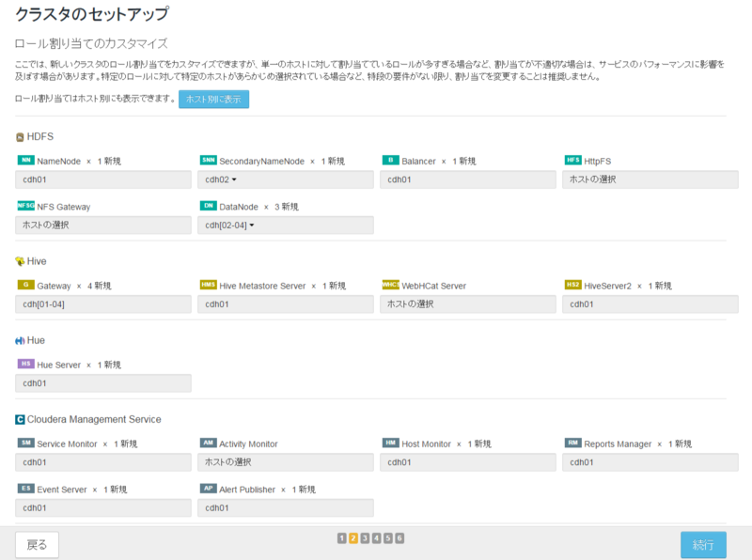The image size is (752, 560).
Task: Click the NFSG NFS Gateway role icon
Action: [26, 206]
